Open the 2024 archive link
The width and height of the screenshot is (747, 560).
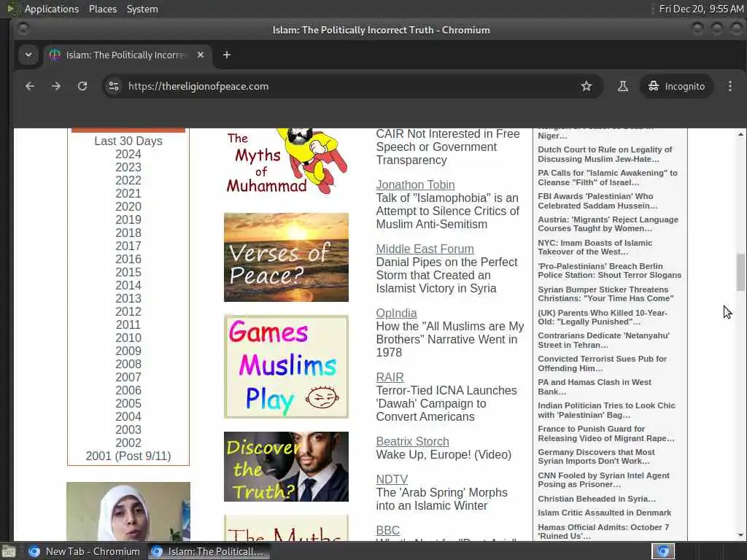[128, 155]
